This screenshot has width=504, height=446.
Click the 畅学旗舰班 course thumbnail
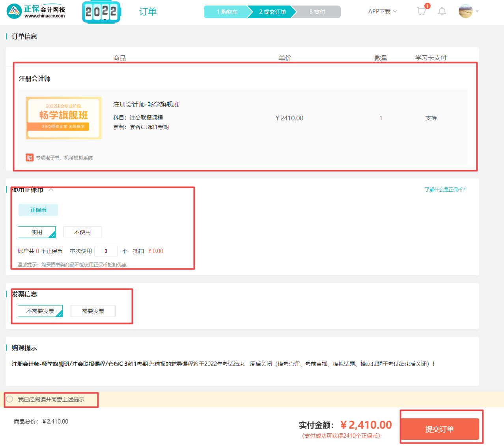(x=63, y=118)
